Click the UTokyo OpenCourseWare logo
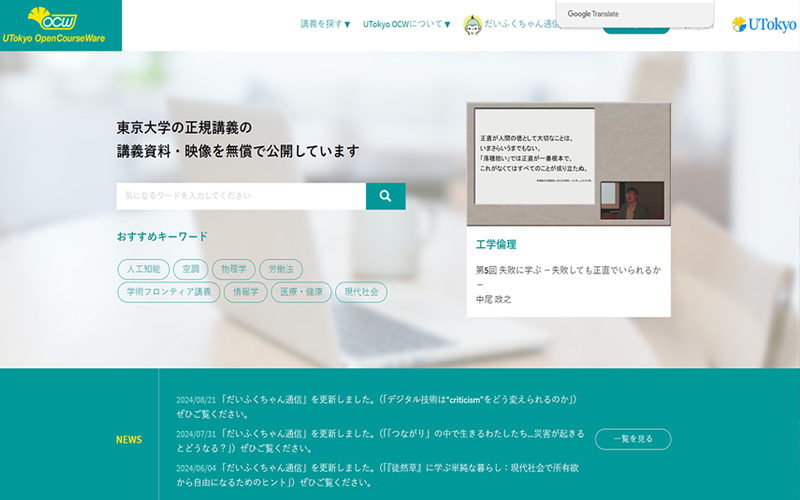 (x=60, y=25)
